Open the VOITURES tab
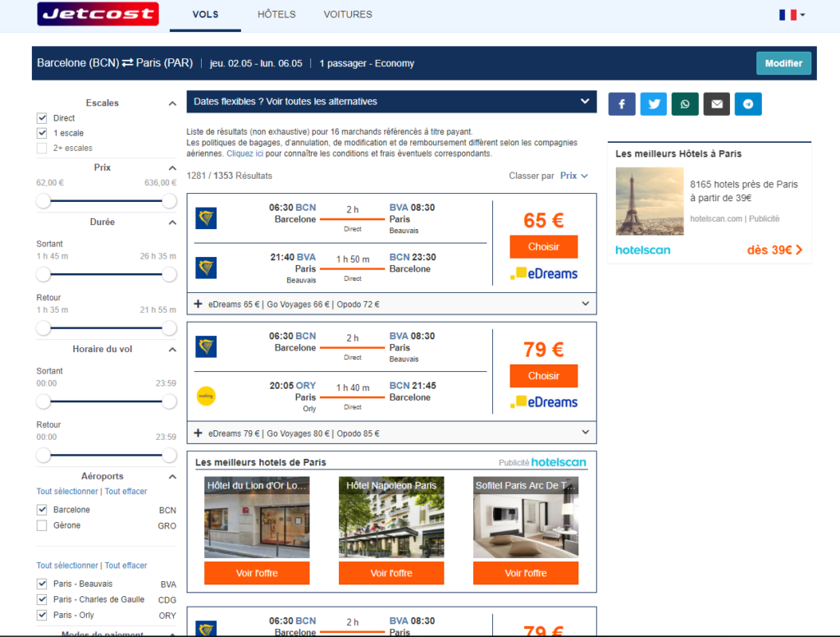 coord(347,14)
